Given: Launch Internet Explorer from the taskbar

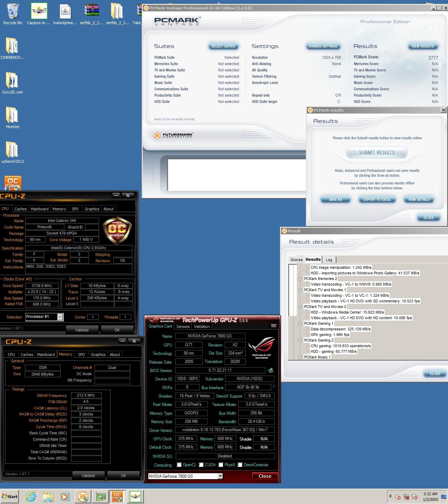Looking at the screenshot, I should pos(30,496).
